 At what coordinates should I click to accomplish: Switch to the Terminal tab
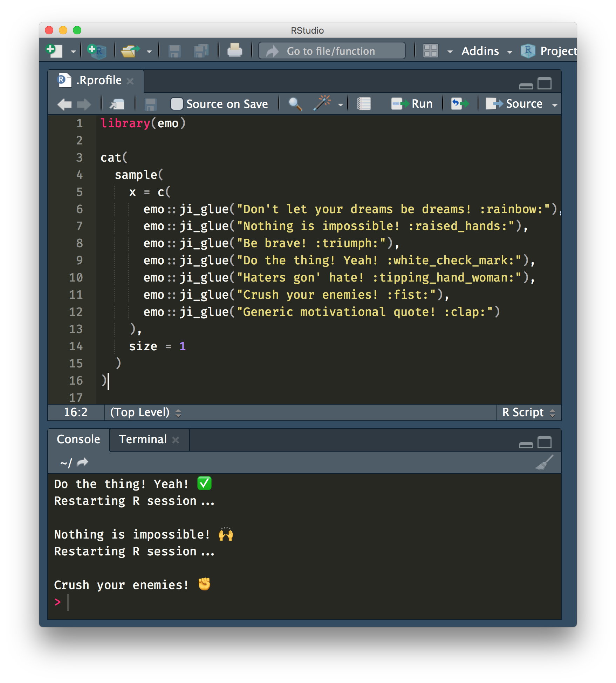pos(143,439)
